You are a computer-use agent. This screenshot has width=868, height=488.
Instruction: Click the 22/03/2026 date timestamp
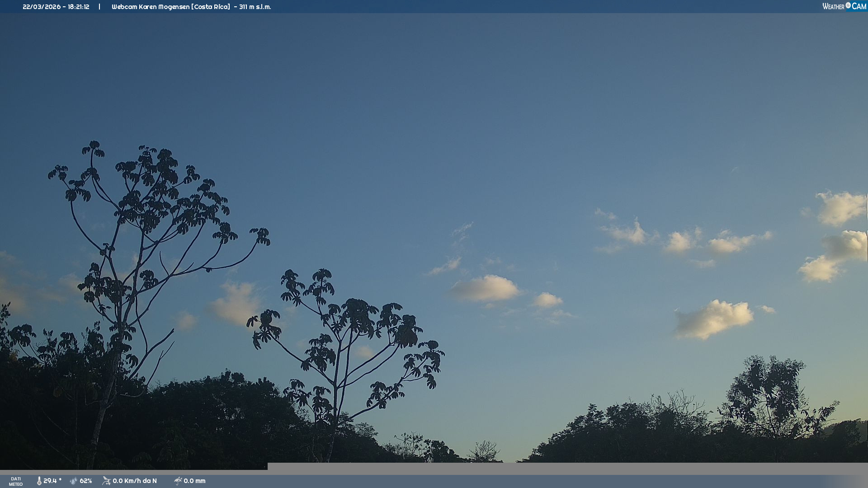click(x=42, y=7)
